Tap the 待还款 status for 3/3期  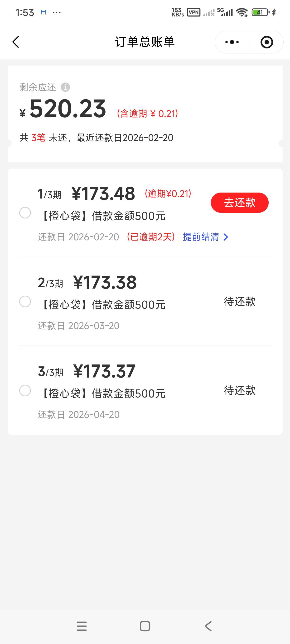[x=239, y=390]
